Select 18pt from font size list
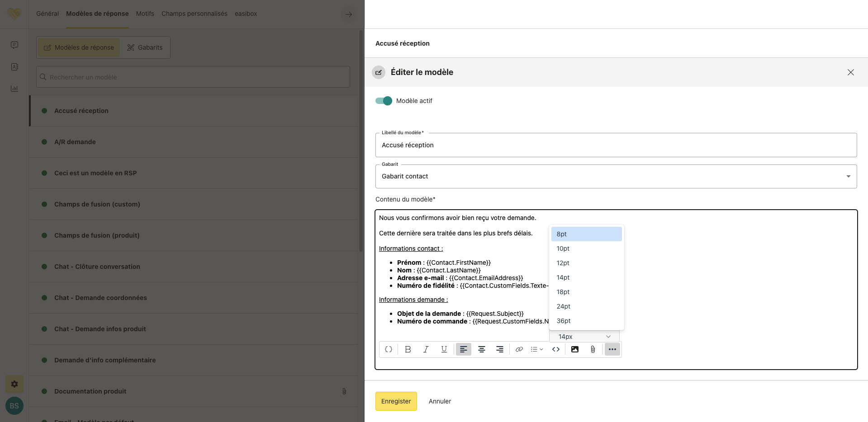Viewport: 868px width, 422px height. [x=563, y=292]
